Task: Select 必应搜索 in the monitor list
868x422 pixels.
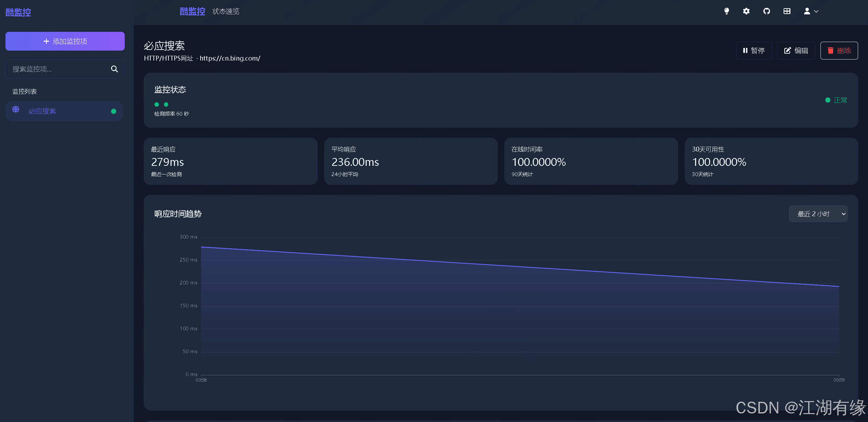Action: pos(42,111)
